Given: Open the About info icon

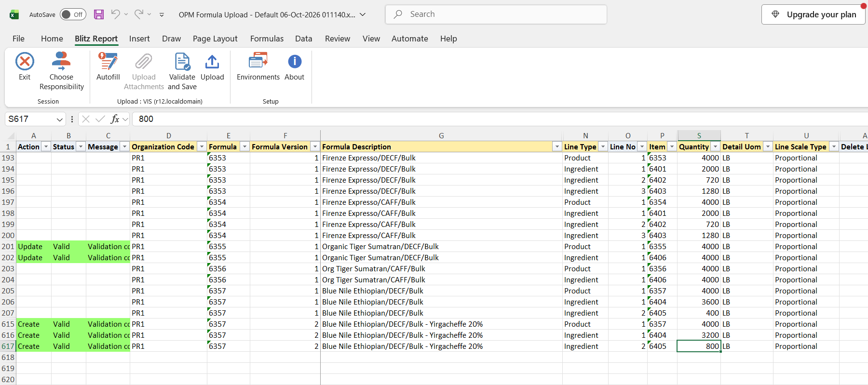Looking at the screenshot, I should 295,62.
